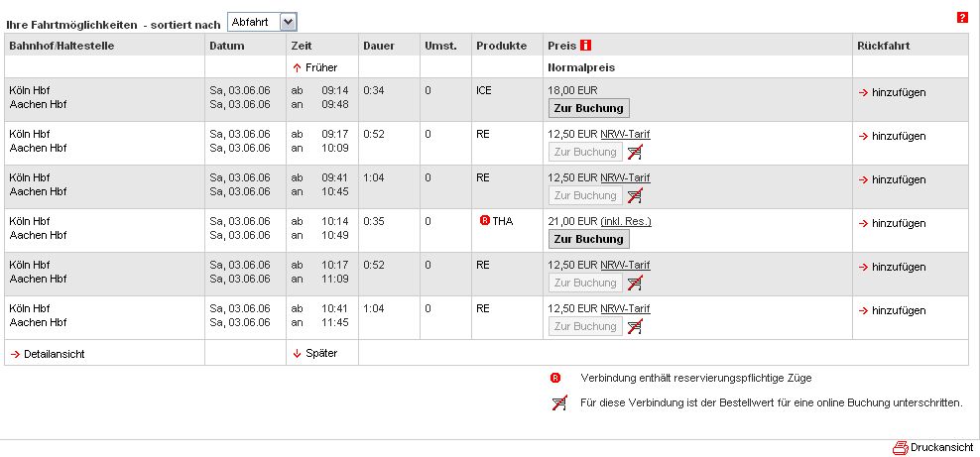Book the 09:14 ICE connection
980x457 pixels.
[589, 108]
